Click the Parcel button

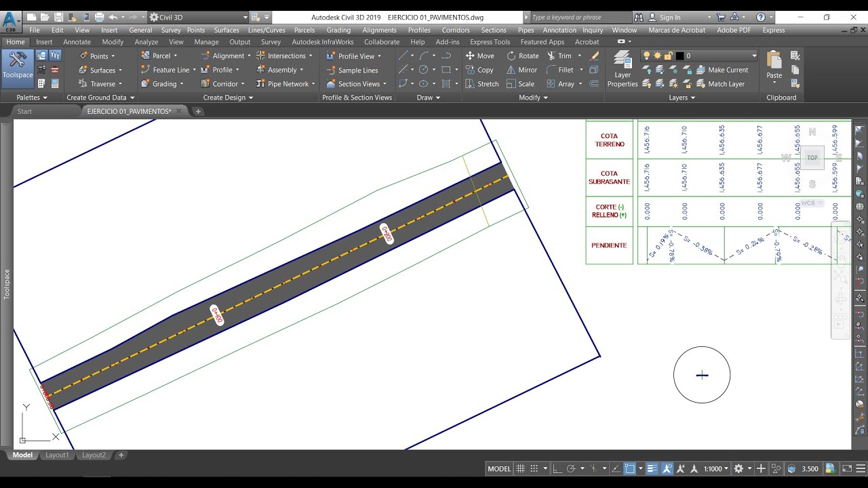155,56
